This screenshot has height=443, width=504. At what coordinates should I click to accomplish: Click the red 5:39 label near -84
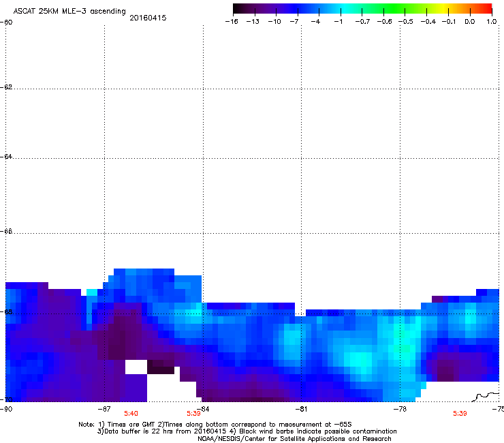coord(193,414)
